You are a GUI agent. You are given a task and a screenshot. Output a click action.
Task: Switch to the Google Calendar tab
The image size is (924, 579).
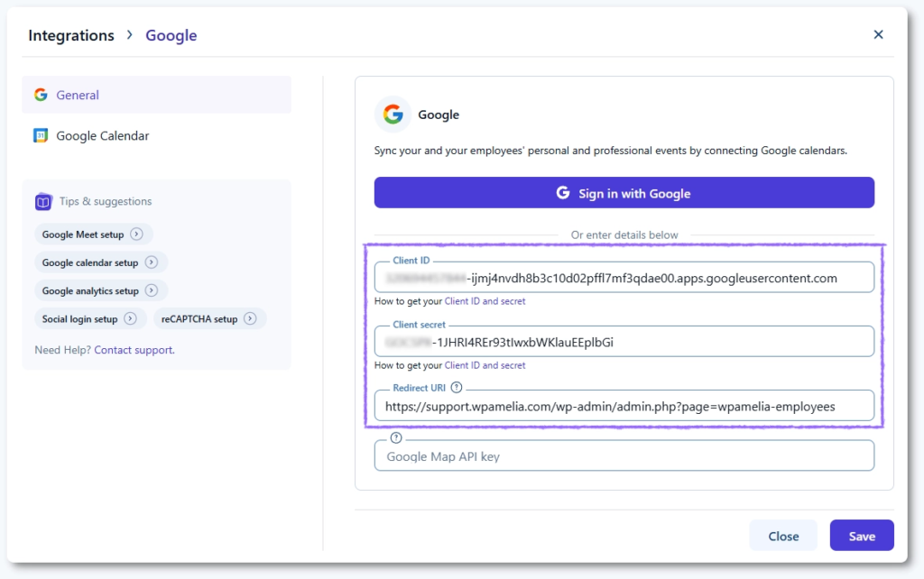pyautogui.click(x=102, y=136)
